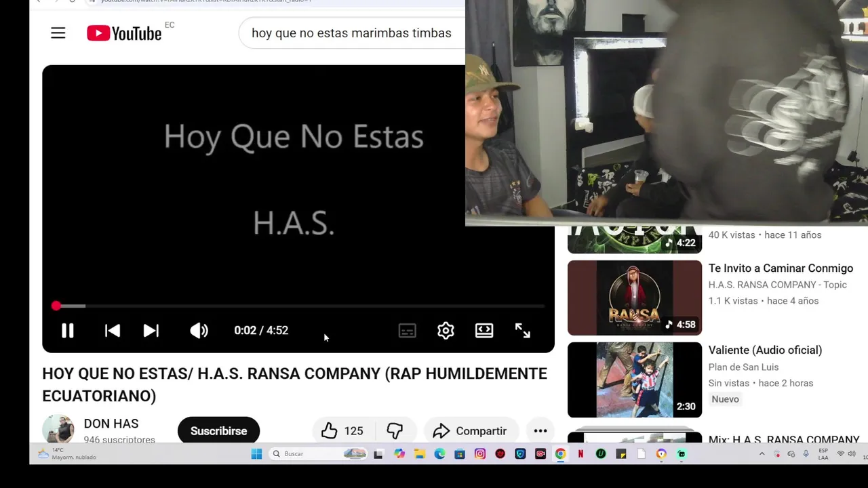Enter fullscreen video mode
This screenshot has width=868, height=488.
pos(522,331)
